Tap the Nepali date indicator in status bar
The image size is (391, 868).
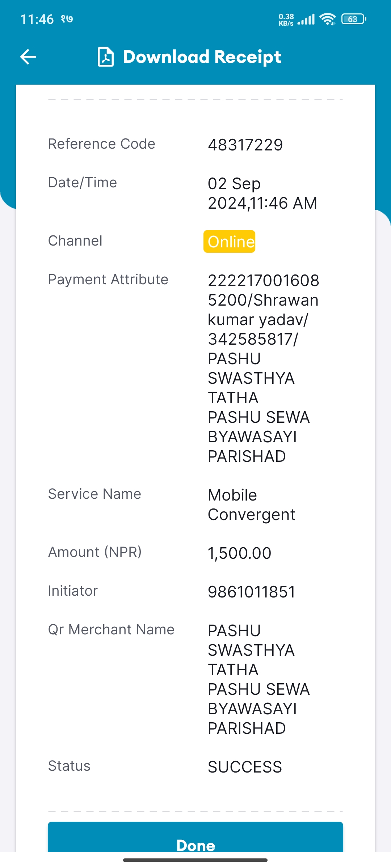[x=67, y=19]
